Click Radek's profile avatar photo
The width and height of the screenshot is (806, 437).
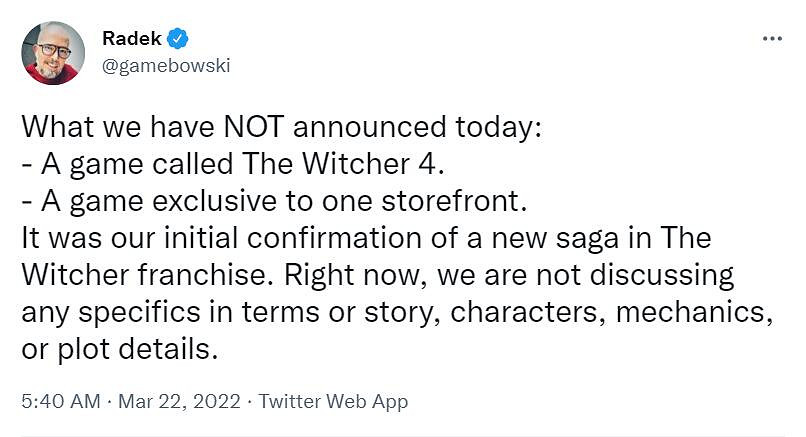[x=53, y=53]
